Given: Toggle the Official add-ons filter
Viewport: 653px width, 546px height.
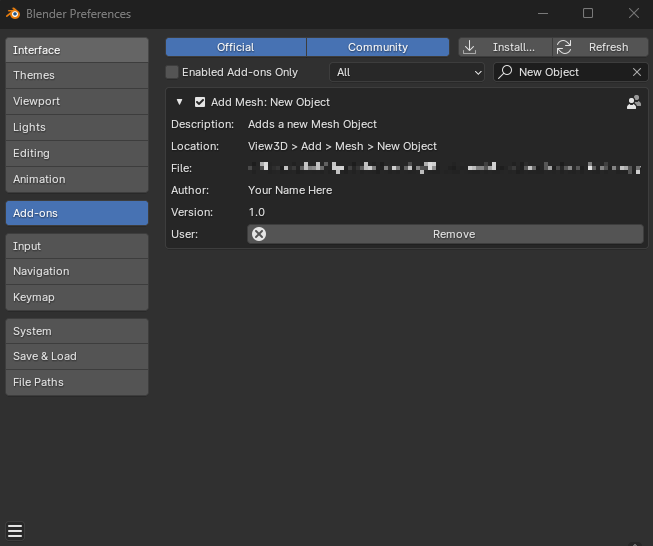Looking at the screenshot, I should click(x=236, y=47).
